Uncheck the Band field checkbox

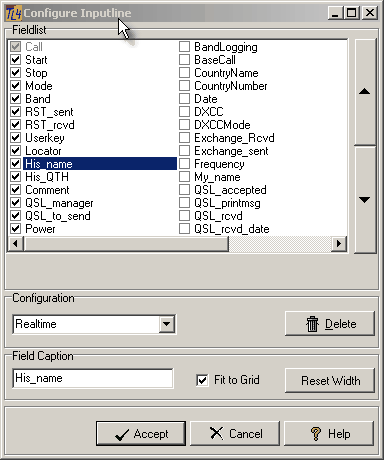16,99
